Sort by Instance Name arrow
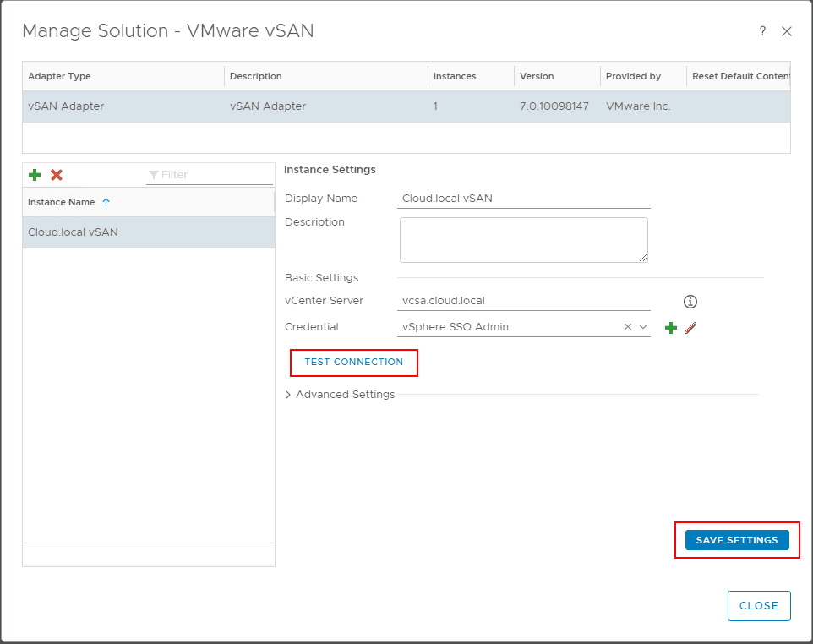 [x=106, y=202]
